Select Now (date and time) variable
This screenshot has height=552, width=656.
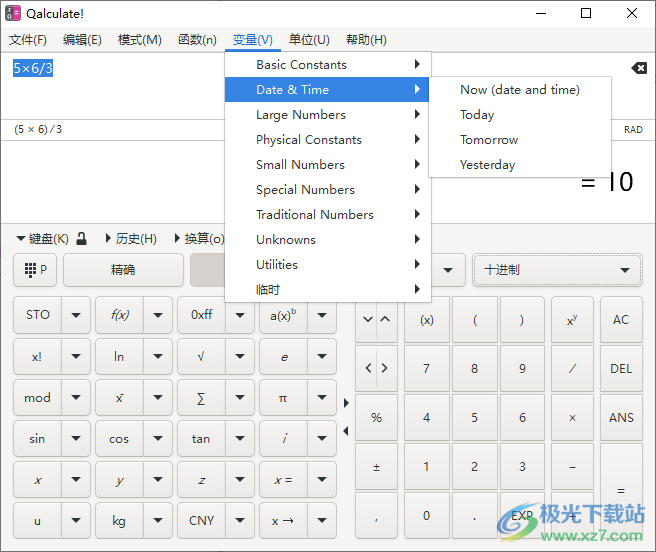520,90
